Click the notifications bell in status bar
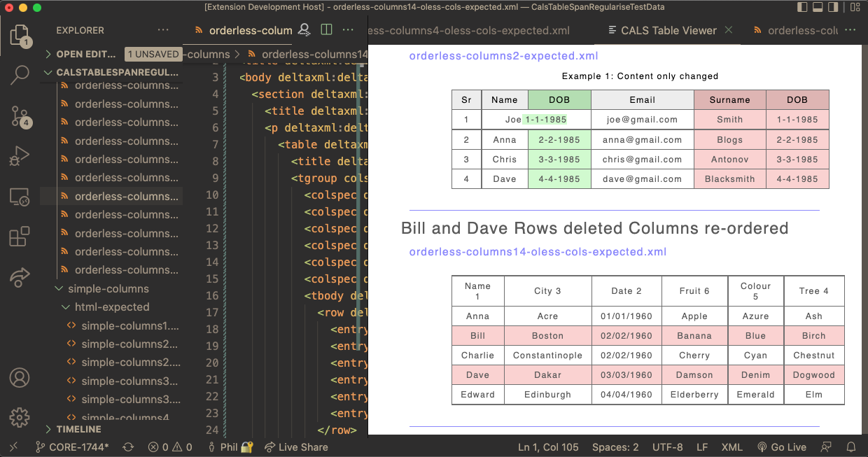Viewport: 868px width, 457px height. (x=851, y=447)
